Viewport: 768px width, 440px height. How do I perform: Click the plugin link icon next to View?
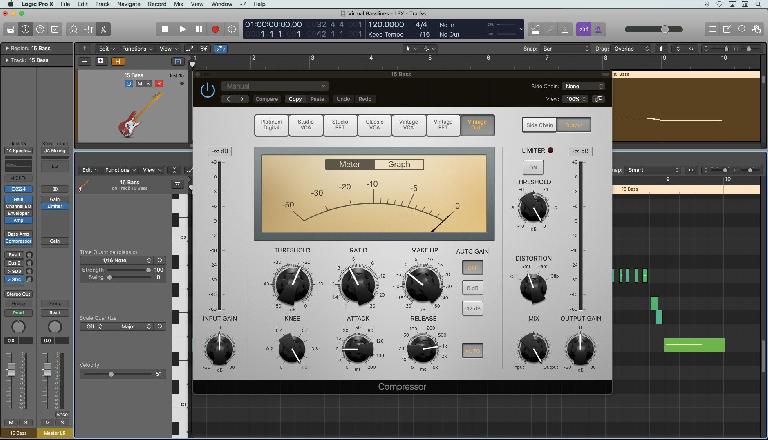point(599,99)
